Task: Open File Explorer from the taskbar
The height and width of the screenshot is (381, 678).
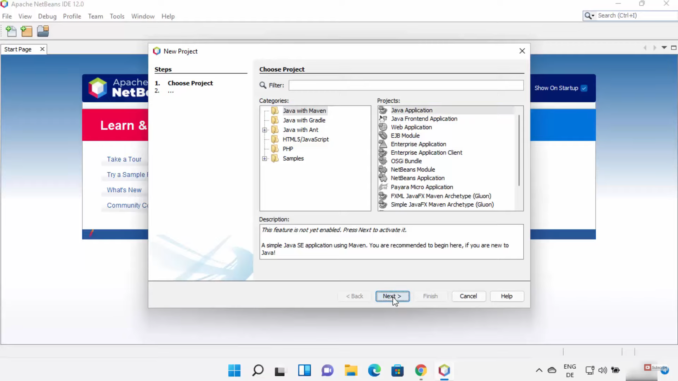Action: click(351, 370)
